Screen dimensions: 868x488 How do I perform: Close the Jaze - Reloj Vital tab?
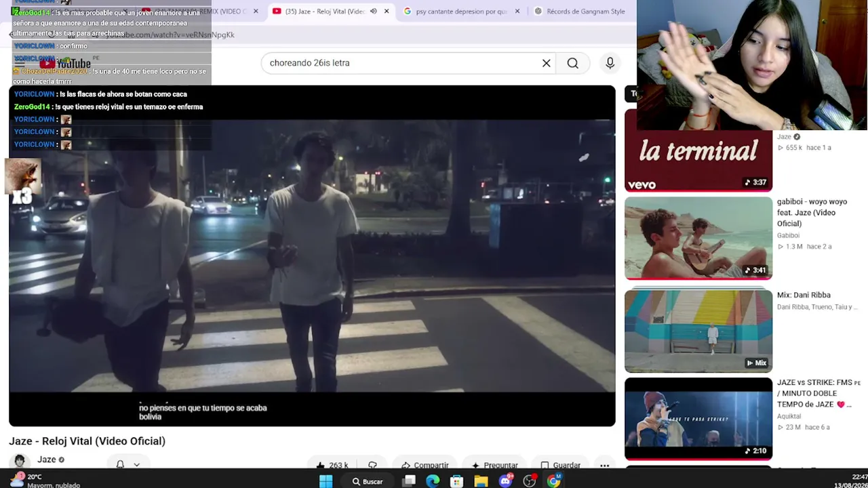[x=387, y=11]
